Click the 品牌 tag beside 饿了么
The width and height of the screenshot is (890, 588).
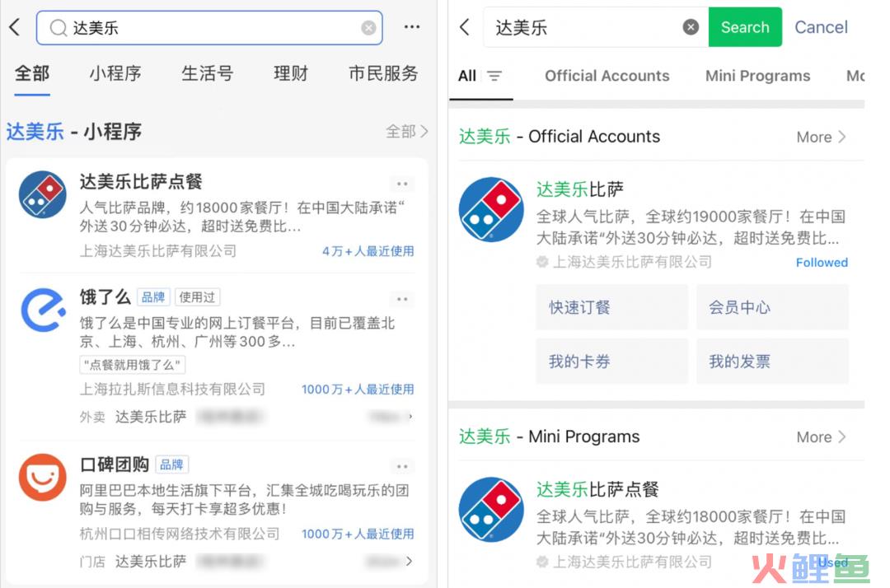[153, 297]
